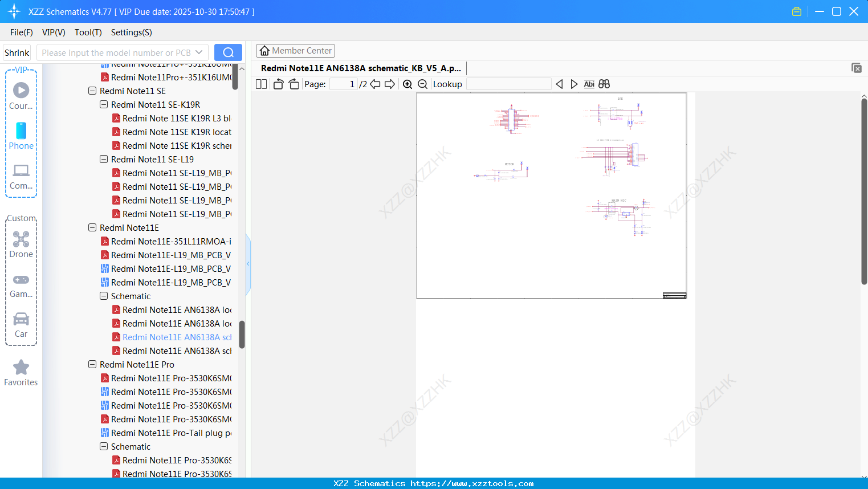Open the Tool(T) menu
868x489 pixels.
(88, 32)
